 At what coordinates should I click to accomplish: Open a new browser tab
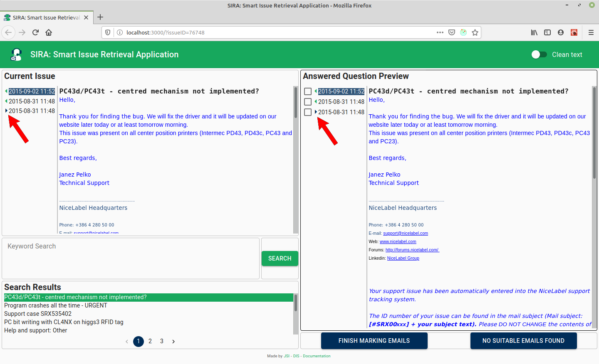100,17
